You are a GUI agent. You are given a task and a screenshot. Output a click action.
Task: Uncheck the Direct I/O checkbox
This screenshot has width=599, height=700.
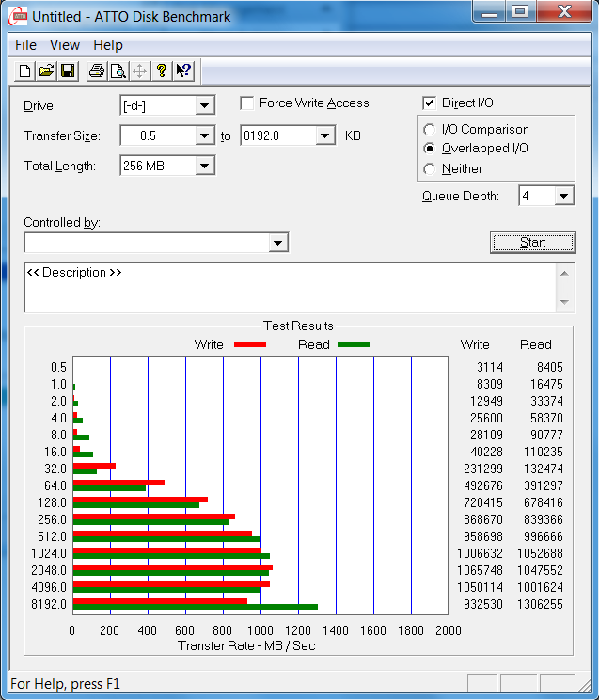430,103
